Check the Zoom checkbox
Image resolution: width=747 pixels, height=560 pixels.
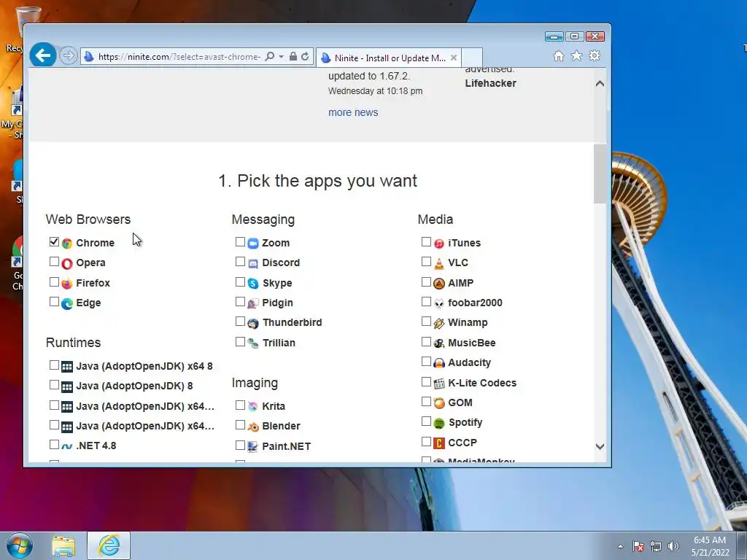point(240,242)
